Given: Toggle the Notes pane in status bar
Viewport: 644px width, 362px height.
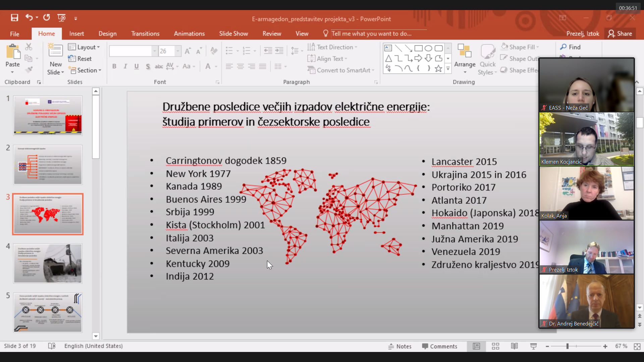Looking at the screenshot, I should coord(400,346).
